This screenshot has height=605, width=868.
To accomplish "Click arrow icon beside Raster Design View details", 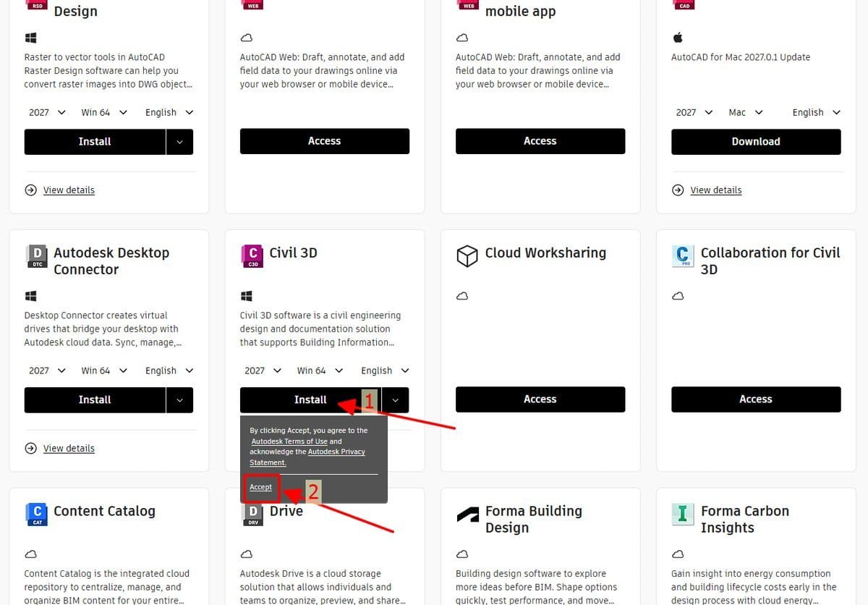I will pyautogui.click(x=30, y=190).
